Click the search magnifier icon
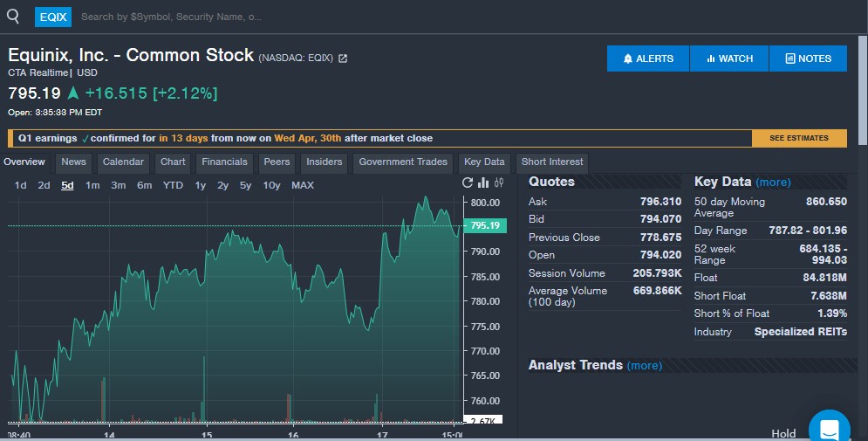The image size is (868, 441). point(12,16)
